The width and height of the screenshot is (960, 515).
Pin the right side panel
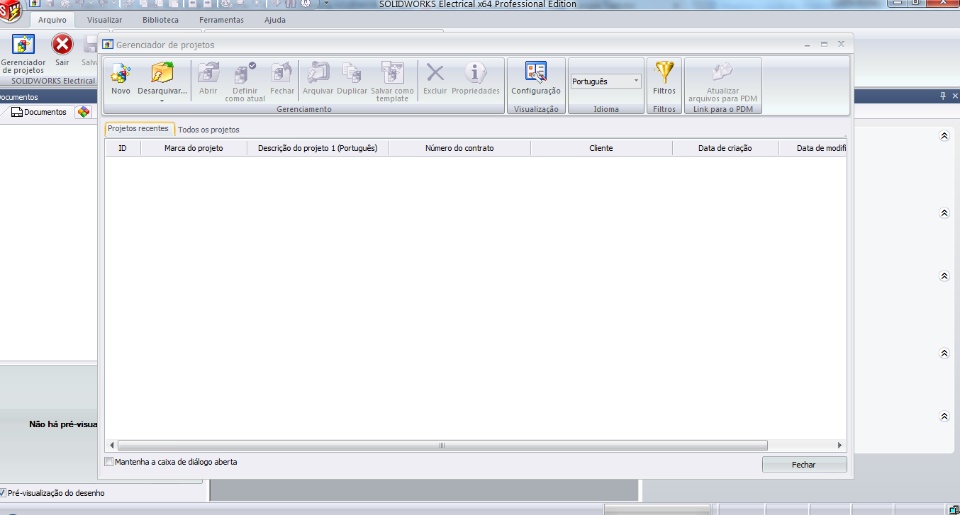coord(943,96)
